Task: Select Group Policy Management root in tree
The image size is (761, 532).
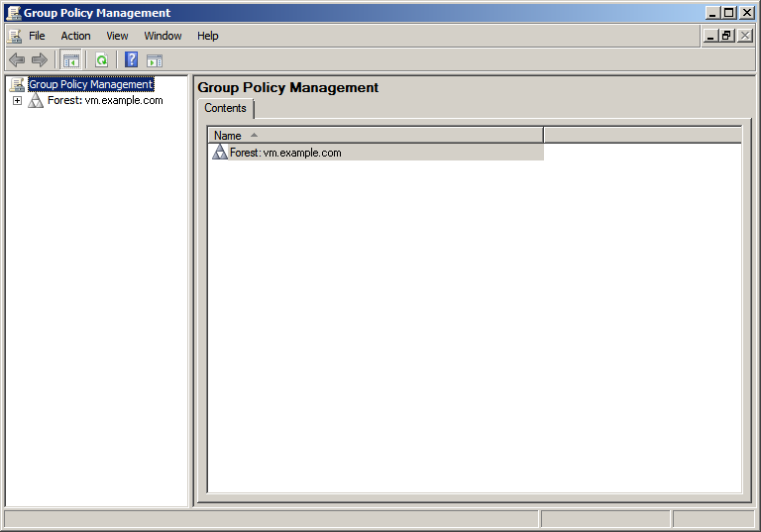Action: [x=91, y=84]
